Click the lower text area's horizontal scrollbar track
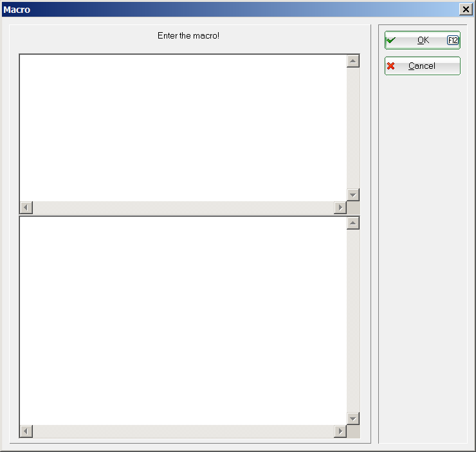This screenshot has height=452, width=476. (183, 431)
